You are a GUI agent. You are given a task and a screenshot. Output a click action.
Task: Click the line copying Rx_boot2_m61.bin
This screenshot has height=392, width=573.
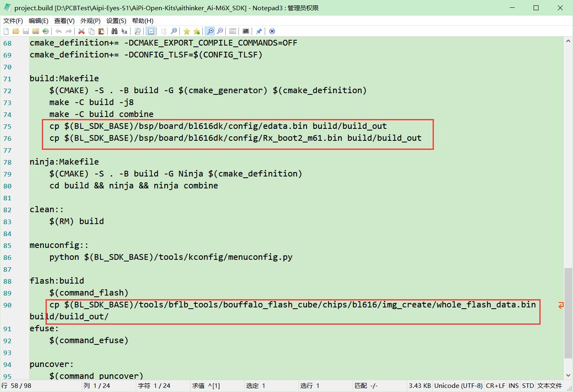click(x=236, y=138)
